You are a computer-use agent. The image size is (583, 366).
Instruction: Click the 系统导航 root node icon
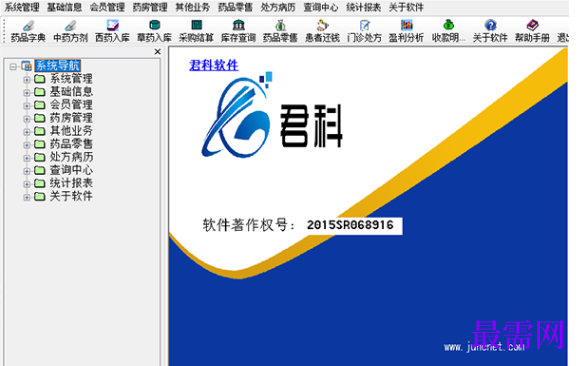[x=26, y=66]
